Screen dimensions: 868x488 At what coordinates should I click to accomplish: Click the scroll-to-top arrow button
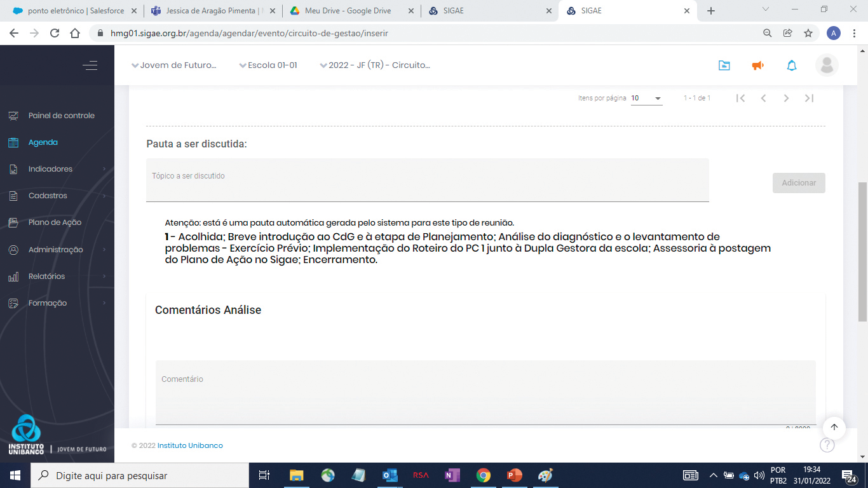pyautogui.click(x=834, y=428)
